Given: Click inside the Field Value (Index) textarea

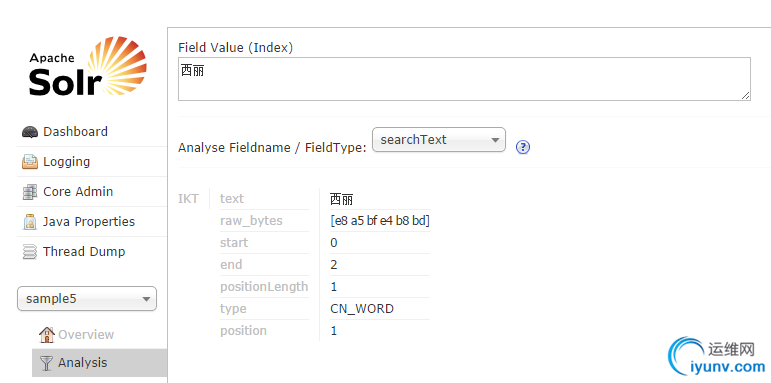Looking at the screenshot, I should (464, 79).
